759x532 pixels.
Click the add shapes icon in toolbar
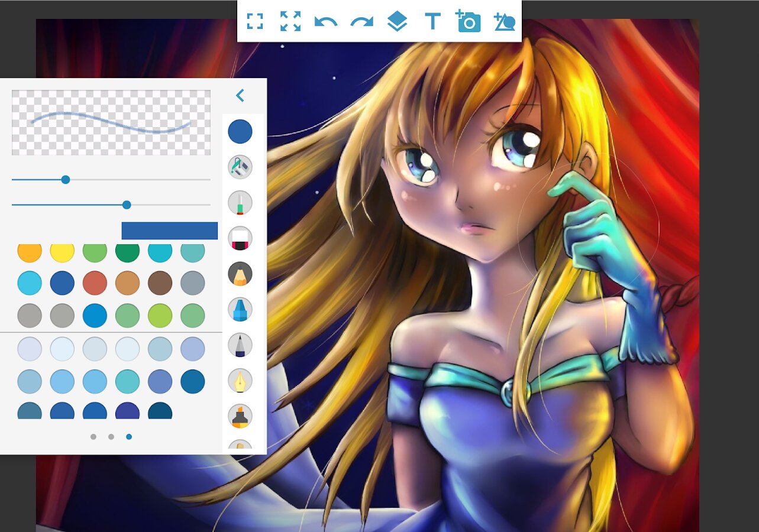tap(504, 21)
